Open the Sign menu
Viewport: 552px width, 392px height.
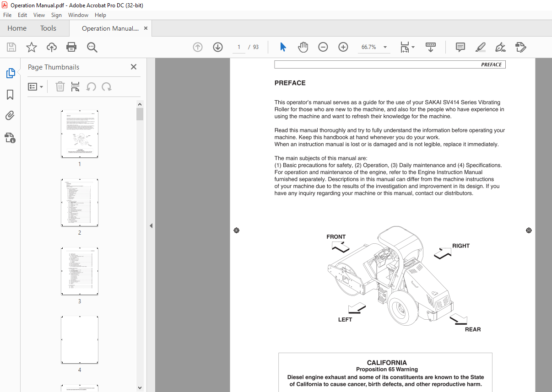pos(56,15)
